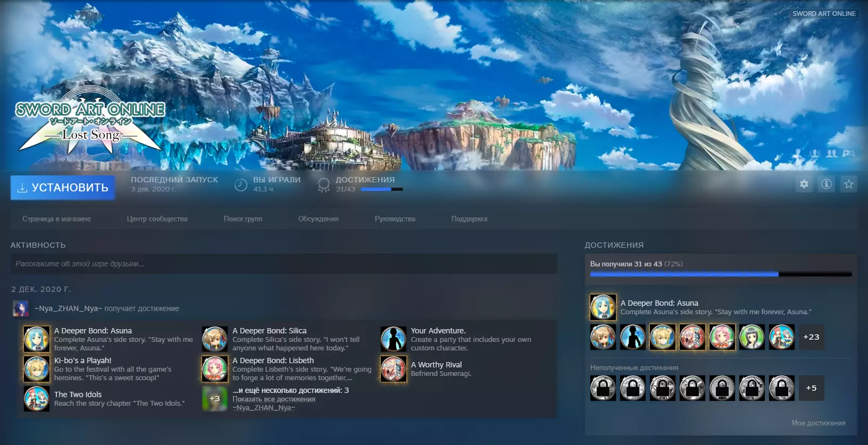Click the A Worthy Rival title text
The height and width of the screenshot is (445, 868).
coord(436,365)
